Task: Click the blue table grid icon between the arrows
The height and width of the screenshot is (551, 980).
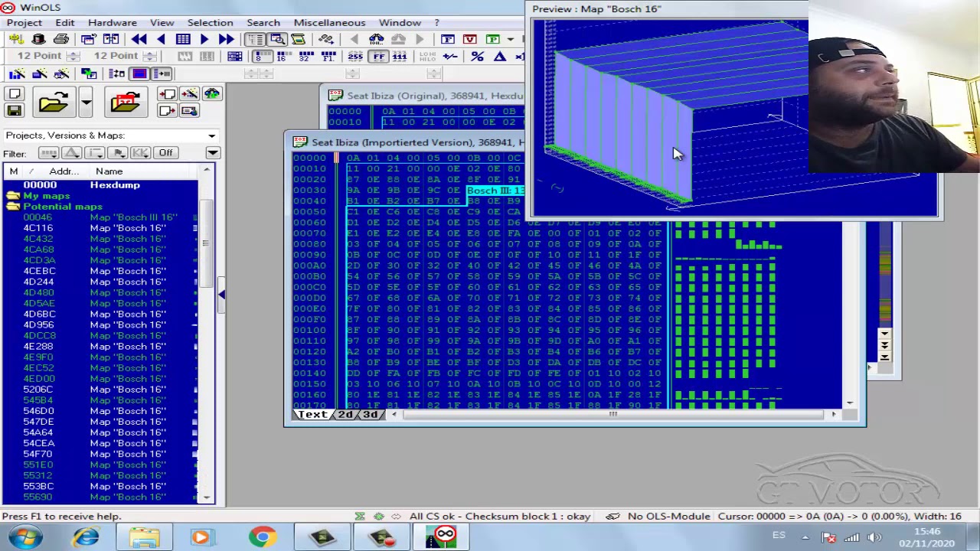Action: click(x=183, y=39)
